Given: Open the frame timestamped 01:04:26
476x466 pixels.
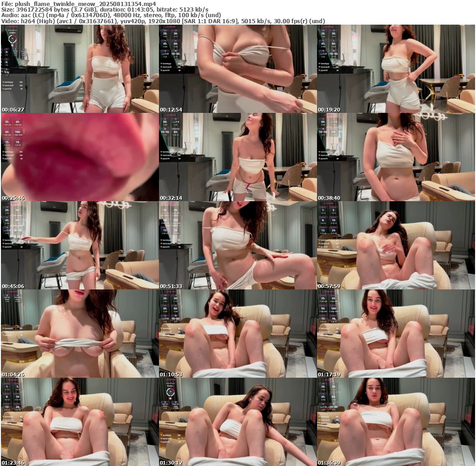Looking at the screenshot, I should click(x=79, y=334).
